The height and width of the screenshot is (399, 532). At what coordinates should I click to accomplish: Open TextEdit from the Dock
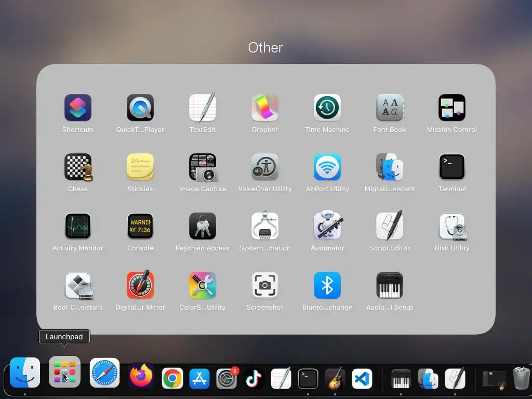[281, 378]
